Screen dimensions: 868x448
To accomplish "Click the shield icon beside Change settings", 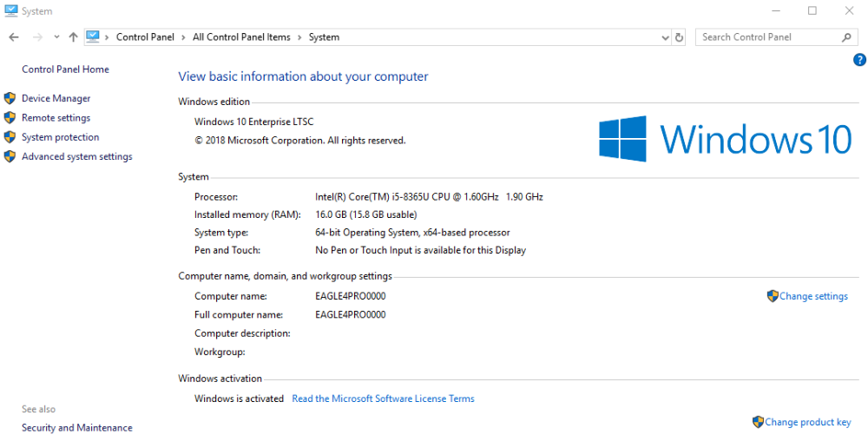I will pyautogui.click(x=773, y=296).
